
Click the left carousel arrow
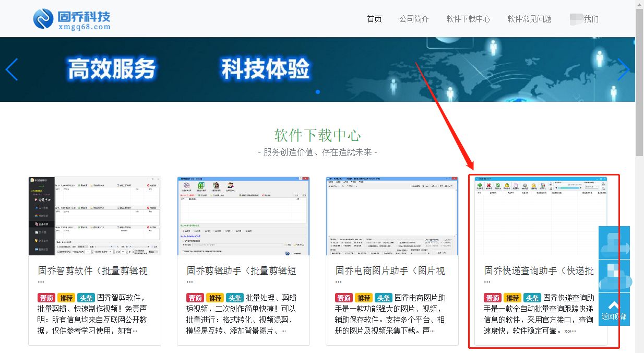(x=11, y=69)
